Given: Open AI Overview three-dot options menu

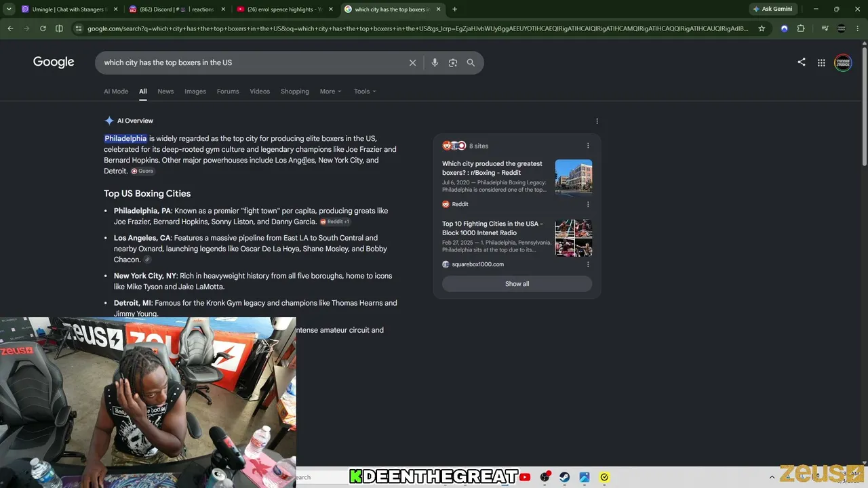Looking at the screenshot, I should [x=597, y=121].
